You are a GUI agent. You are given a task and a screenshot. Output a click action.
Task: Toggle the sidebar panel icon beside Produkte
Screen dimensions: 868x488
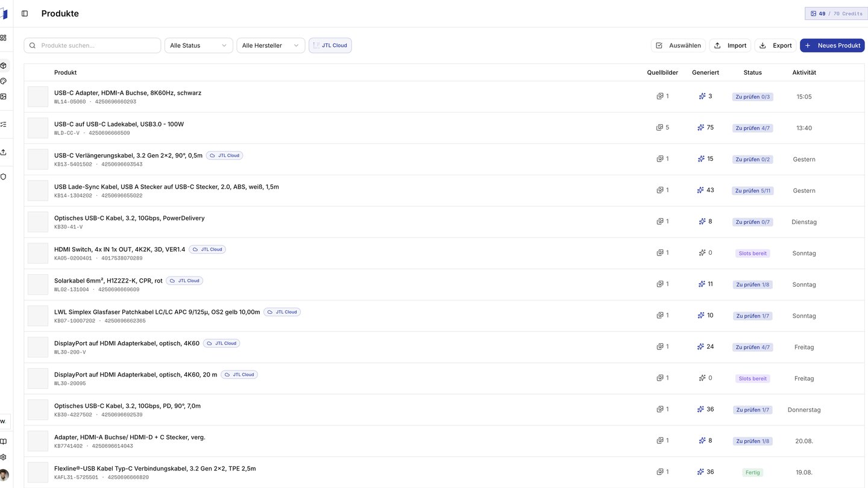[x=25, y=13]
